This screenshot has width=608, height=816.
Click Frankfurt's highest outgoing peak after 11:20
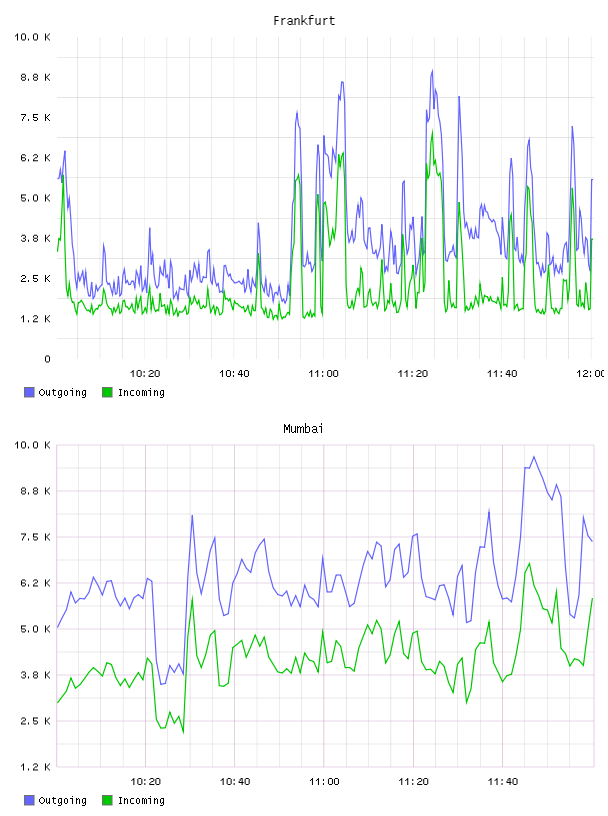[432, 71]
